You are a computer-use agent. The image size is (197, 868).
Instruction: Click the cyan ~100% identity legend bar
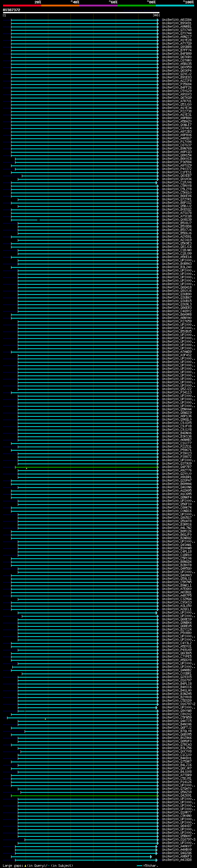click(175, 6)
